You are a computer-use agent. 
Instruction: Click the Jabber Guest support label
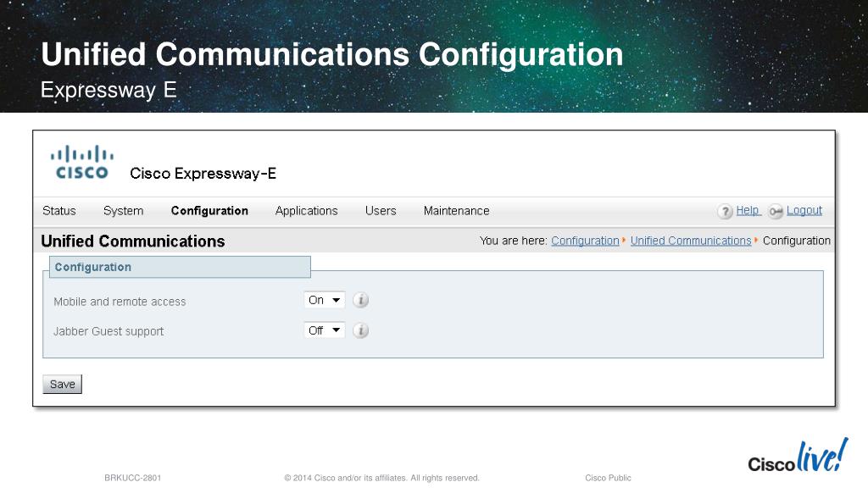tap(108, 331)
